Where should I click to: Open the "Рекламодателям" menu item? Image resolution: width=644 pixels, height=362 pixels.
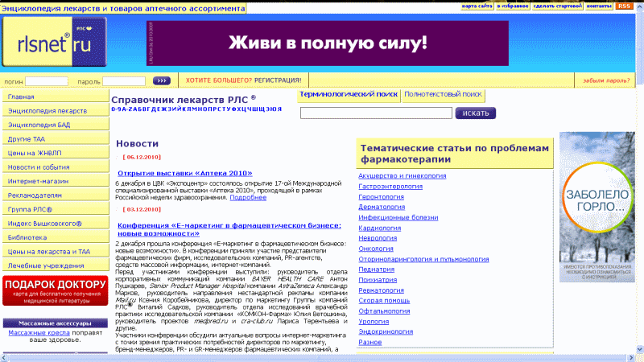click(56, 195)
